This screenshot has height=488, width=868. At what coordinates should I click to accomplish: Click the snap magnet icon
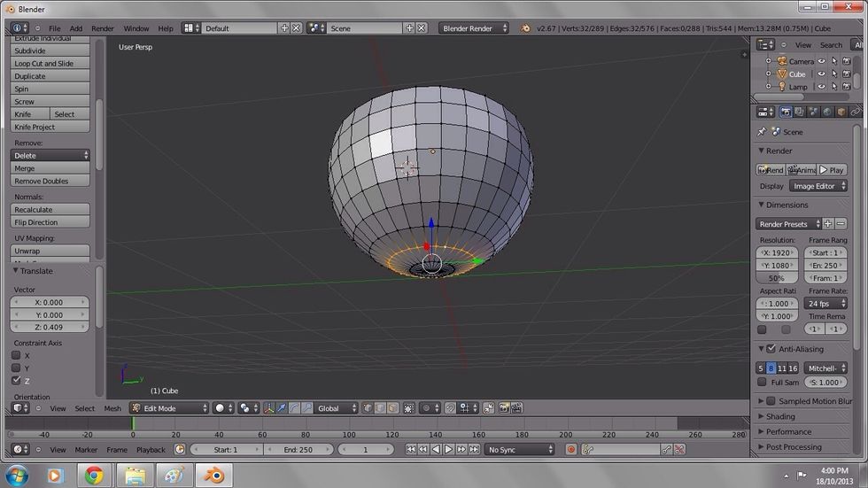[451, 408]
